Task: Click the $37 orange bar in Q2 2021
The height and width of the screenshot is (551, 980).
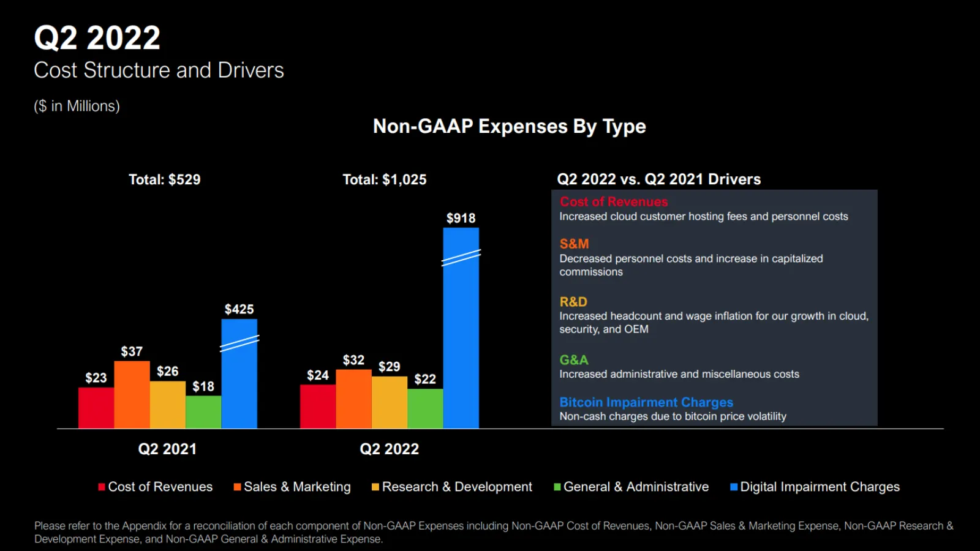Action: [132, 395]
